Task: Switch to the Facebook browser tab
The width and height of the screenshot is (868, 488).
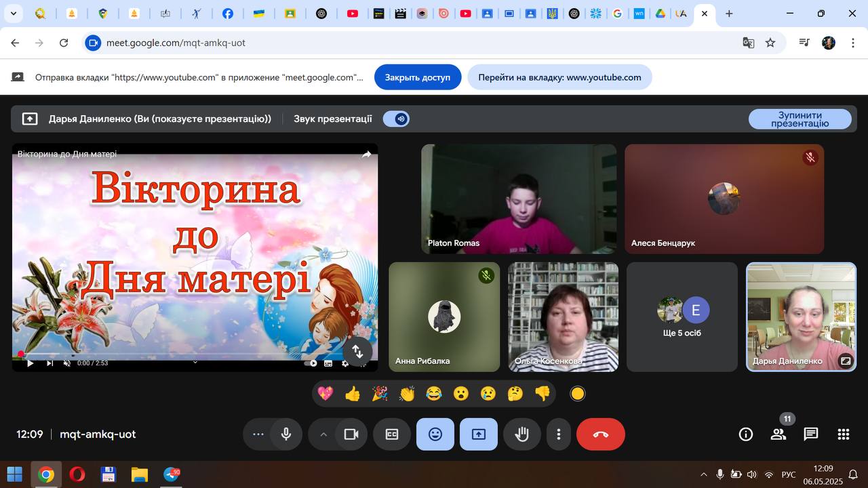Action: pos(228,14)
